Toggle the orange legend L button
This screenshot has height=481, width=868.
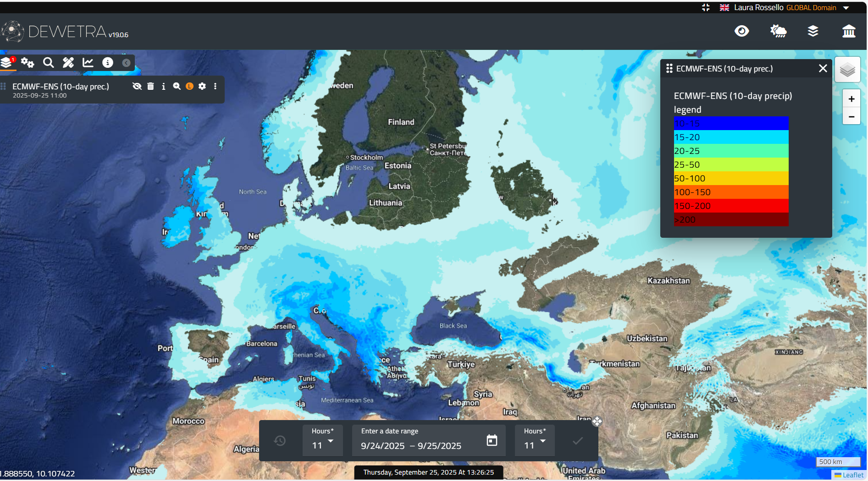(x=189, y=86)
